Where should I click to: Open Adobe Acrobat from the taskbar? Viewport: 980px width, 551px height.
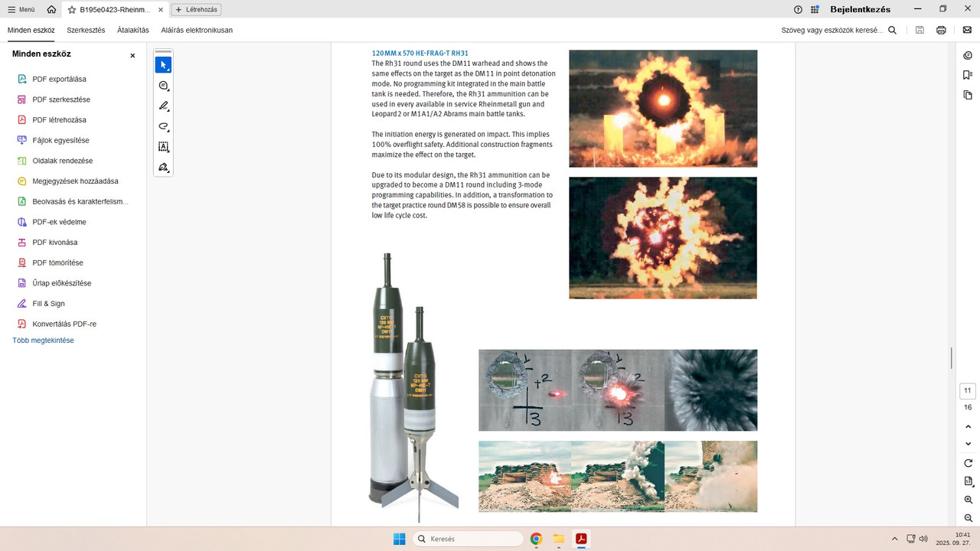click(582, 539)
